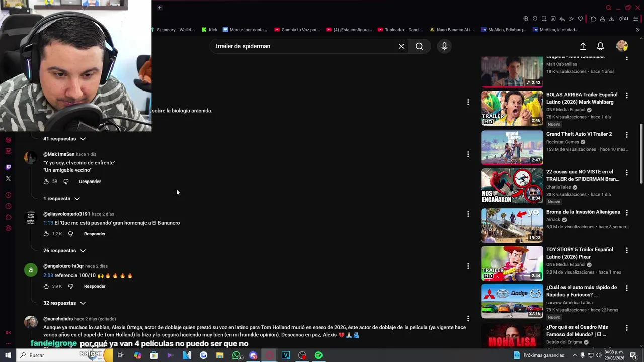
Task: Expand the 32 respuestas replies
Action: [64, 303]
